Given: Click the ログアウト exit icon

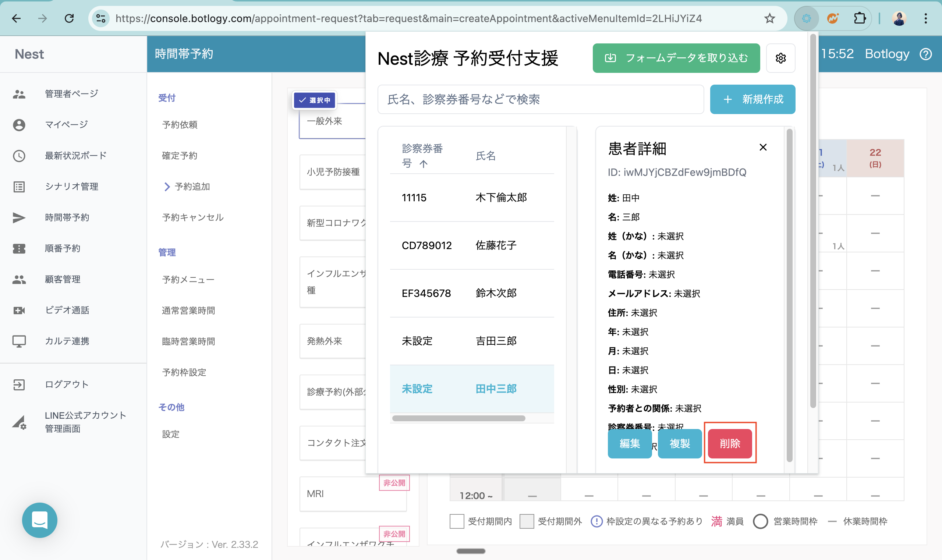Looking at the screenshot, I should pyautogui.click(x=19, y=384).
